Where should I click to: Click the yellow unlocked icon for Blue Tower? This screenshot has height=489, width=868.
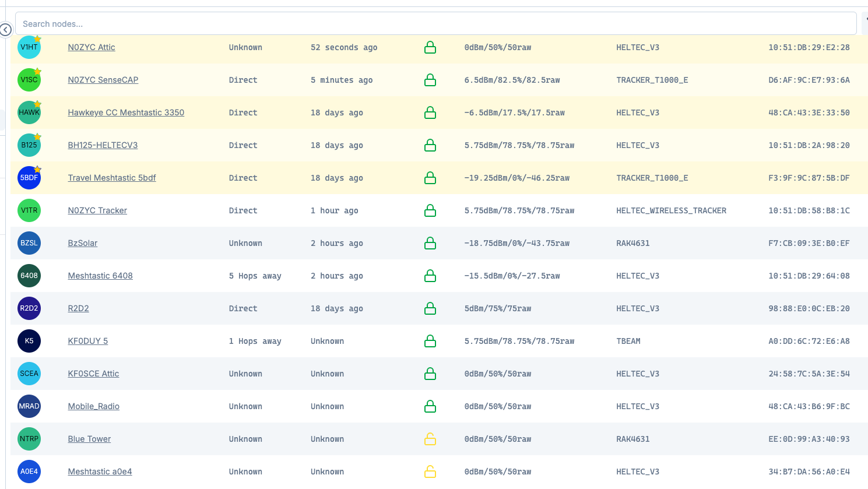click(x=430, y=439)
